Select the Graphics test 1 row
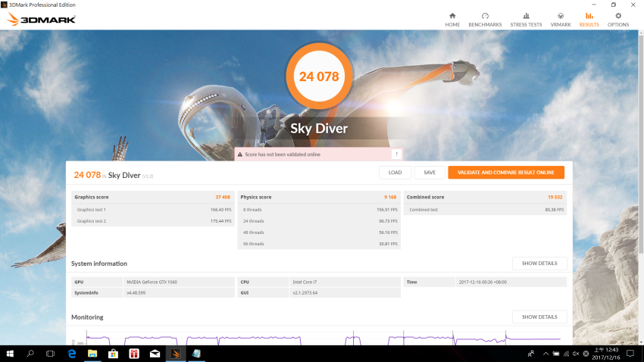The image size is (644, 362). point(153,209)
